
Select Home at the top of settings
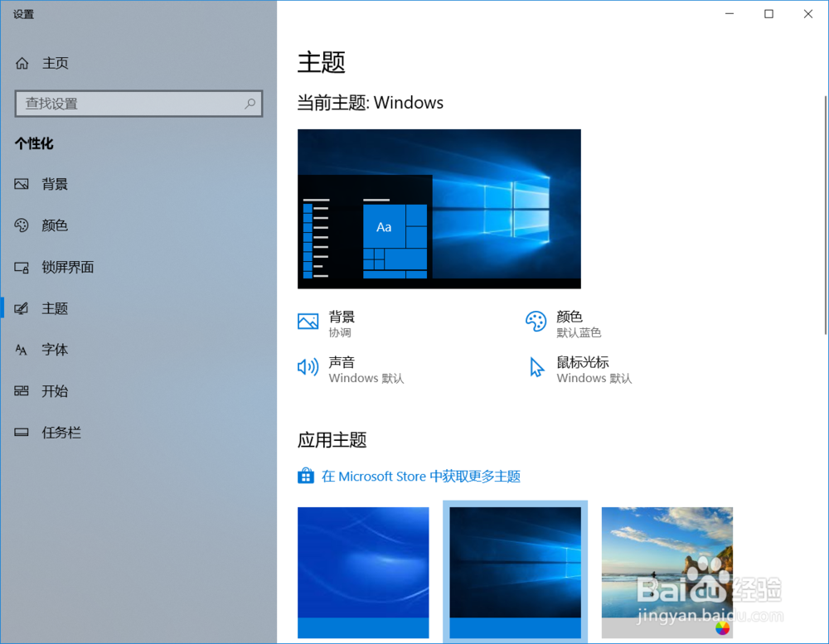point(56,62)
